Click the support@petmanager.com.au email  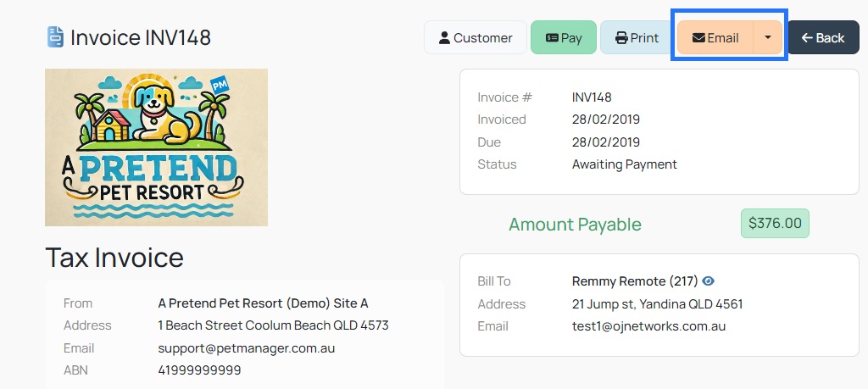tap(247, 348)
